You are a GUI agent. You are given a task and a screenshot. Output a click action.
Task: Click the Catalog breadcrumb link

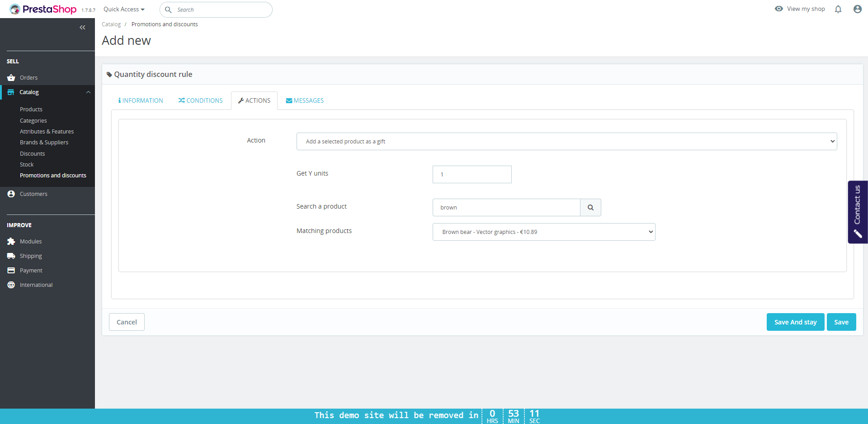(111, 24)
